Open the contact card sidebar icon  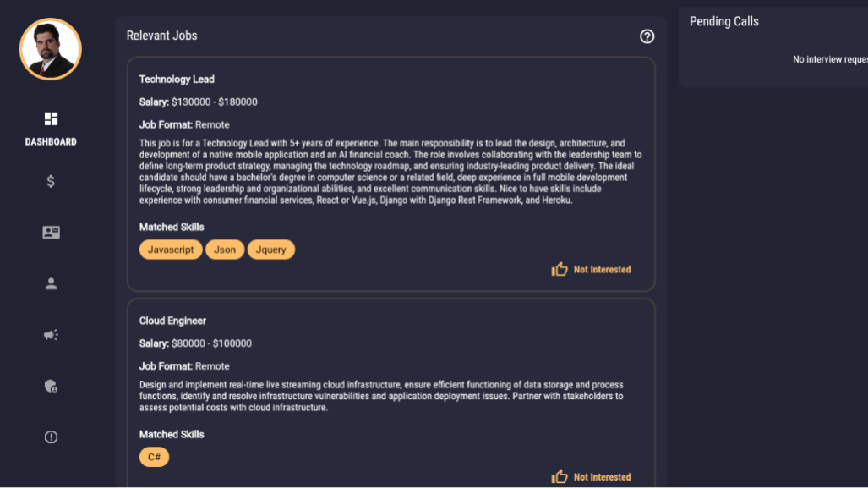point(51,233)
